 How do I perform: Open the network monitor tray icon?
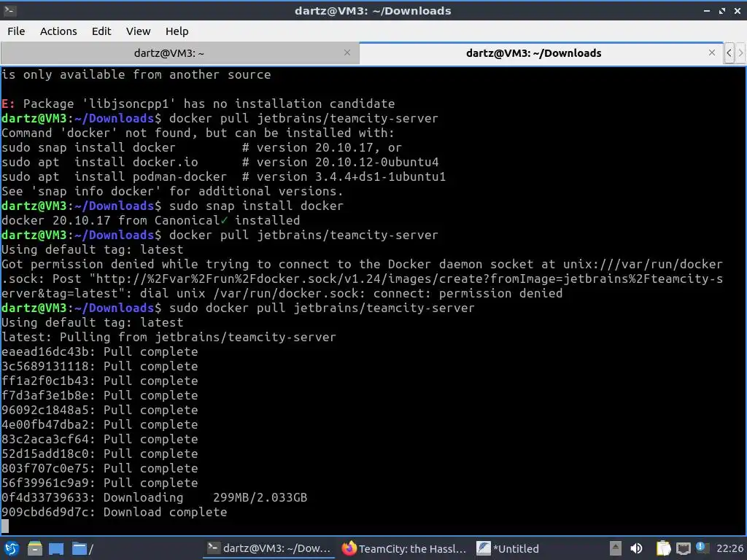click(x=683, y=548)
